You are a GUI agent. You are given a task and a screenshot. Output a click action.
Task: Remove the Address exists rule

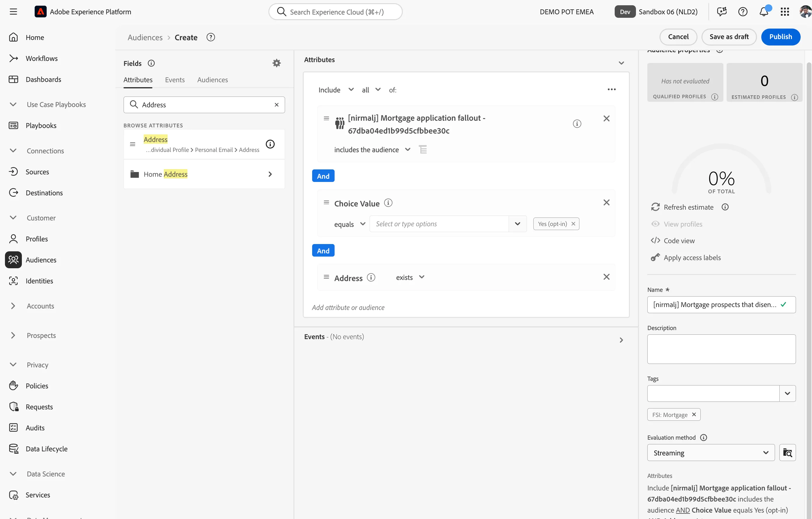606,277
